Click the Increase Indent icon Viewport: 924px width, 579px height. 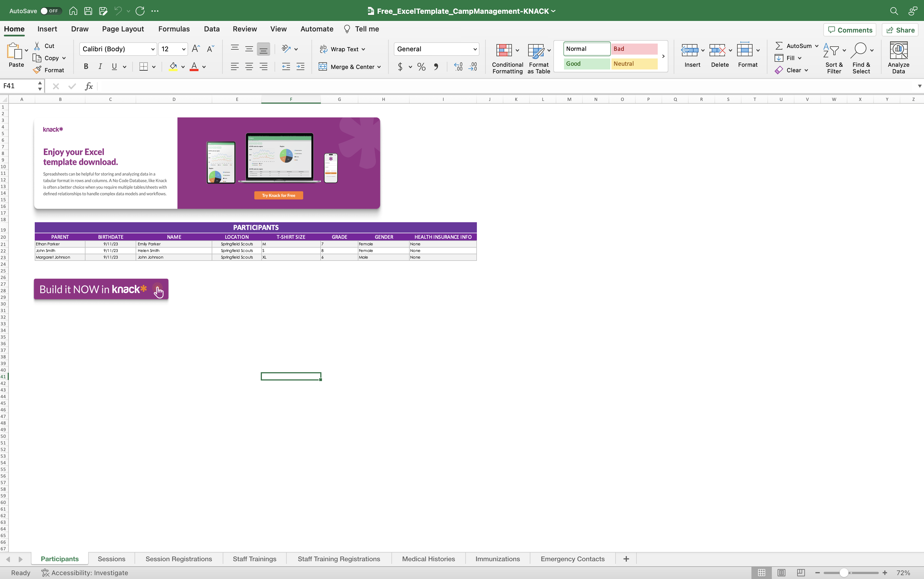coord(300,67)
